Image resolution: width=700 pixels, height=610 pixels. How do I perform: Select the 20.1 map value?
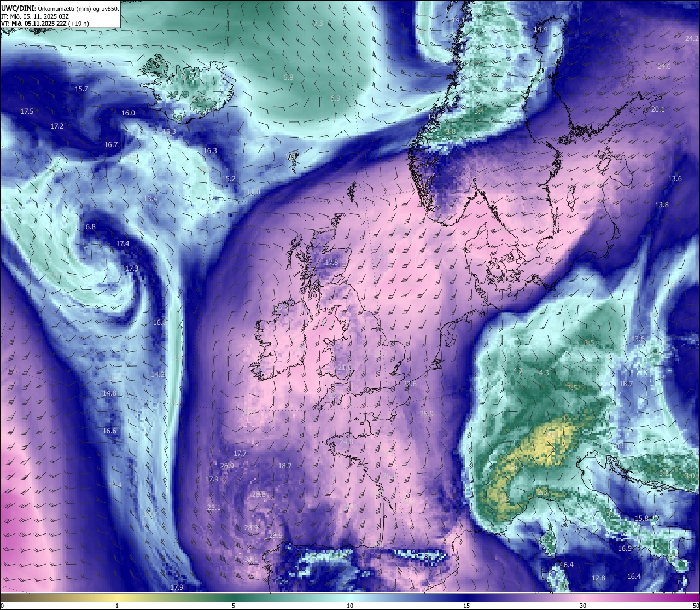[x=658, y=109]
